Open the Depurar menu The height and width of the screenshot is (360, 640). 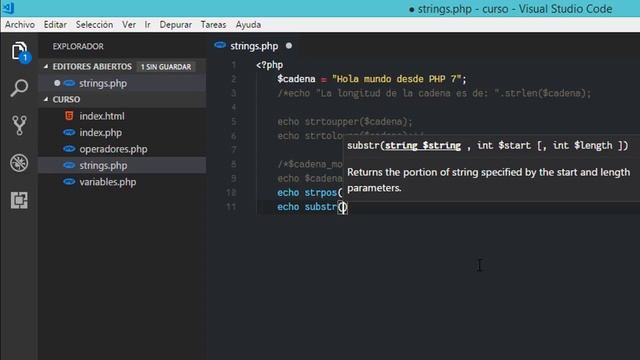point(176,24)
